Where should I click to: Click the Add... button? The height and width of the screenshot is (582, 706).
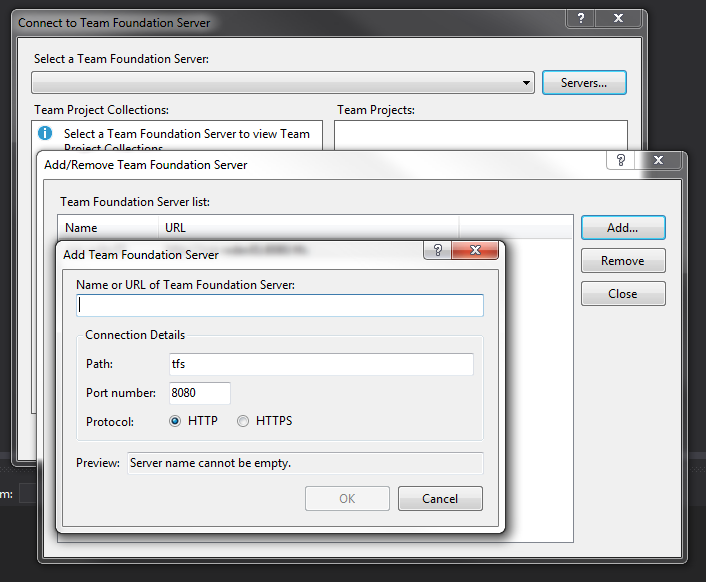[x=622, y=228]
